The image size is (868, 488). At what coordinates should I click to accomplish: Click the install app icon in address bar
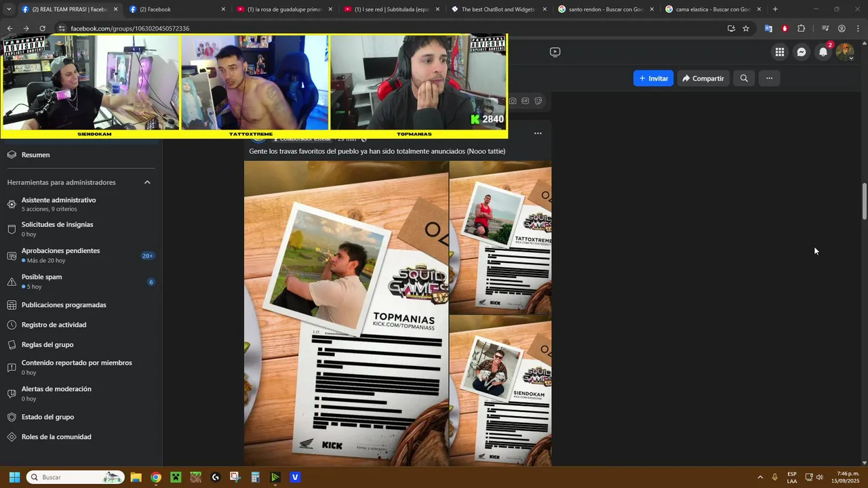coord(731,28)
